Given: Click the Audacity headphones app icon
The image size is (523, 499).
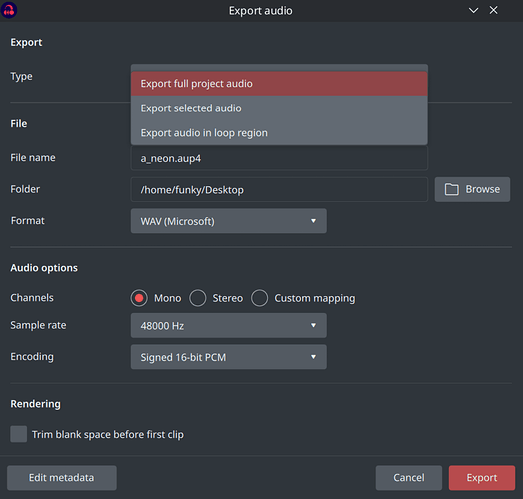Looking at the screenshot, I should coord(9,10).
